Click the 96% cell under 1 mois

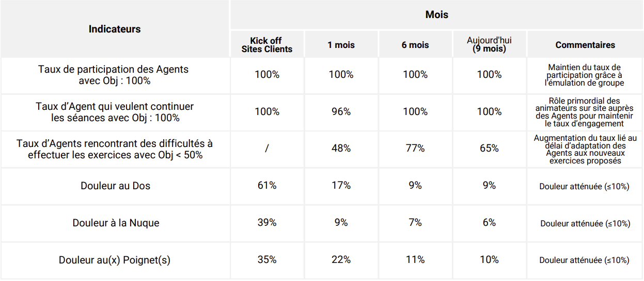[x=341, y=111]
